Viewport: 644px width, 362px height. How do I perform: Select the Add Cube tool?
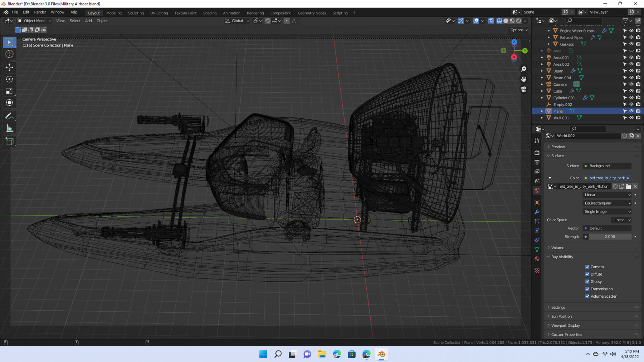(9, 141)
